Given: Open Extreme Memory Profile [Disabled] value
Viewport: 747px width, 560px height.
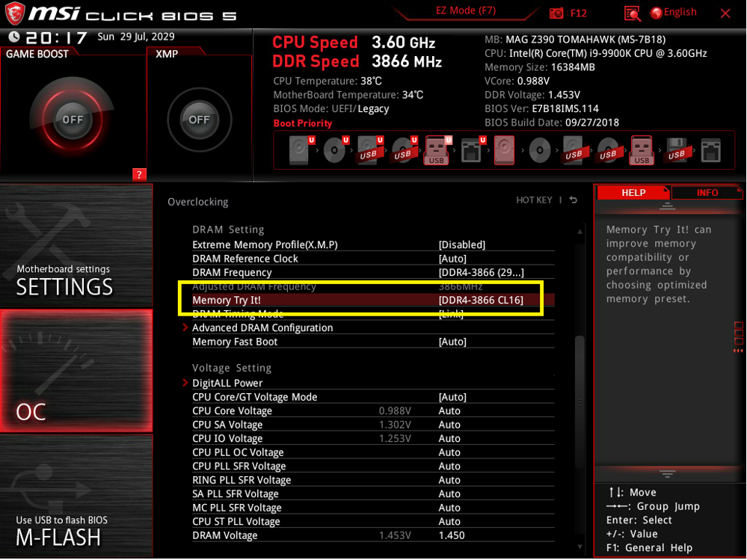Looking at the screenshot, I should [461, 244].
